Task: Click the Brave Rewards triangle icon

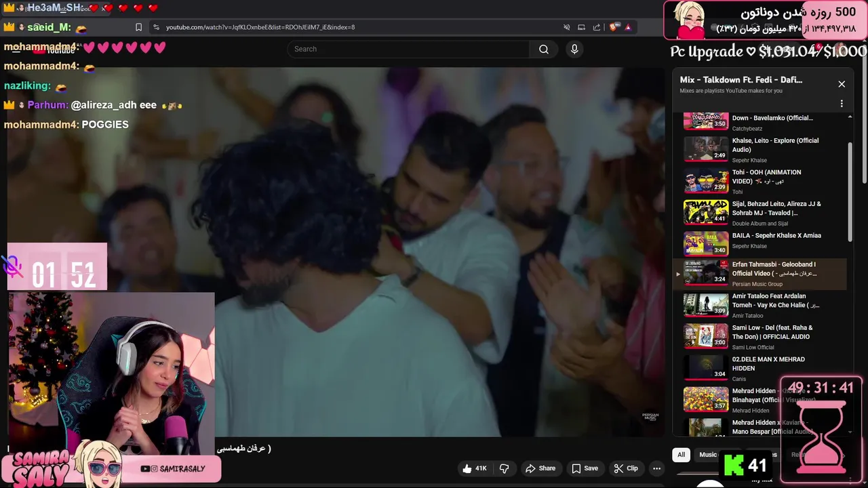Action: pyautogui.click(x=628, y=27)
